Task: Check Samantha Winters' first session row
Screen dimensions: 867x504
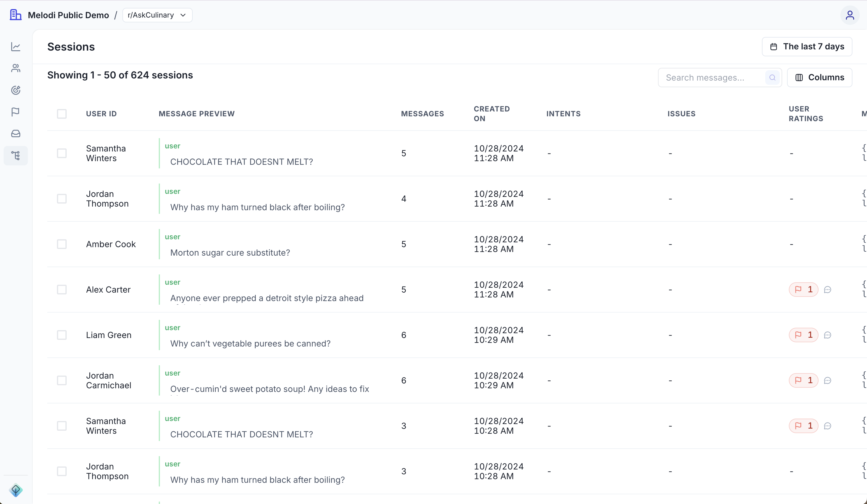Action: pyautogui.click(x=62, y=153)
